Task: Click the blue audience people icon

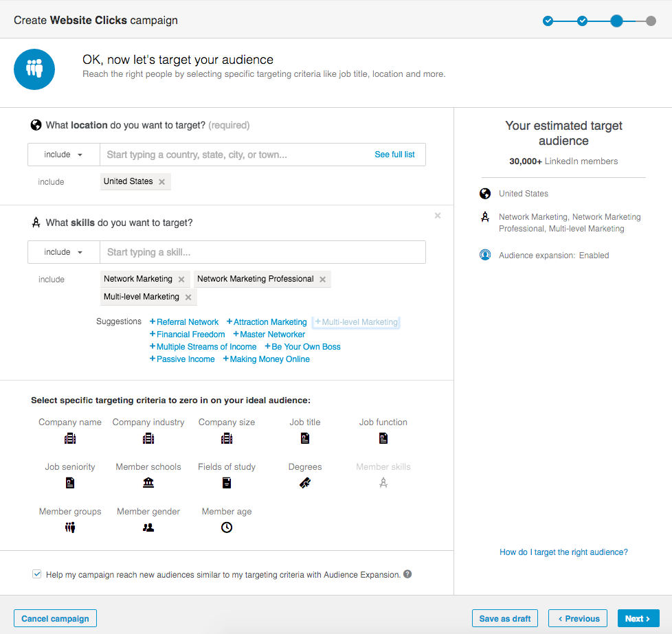Action: click(x=34, y=69)
